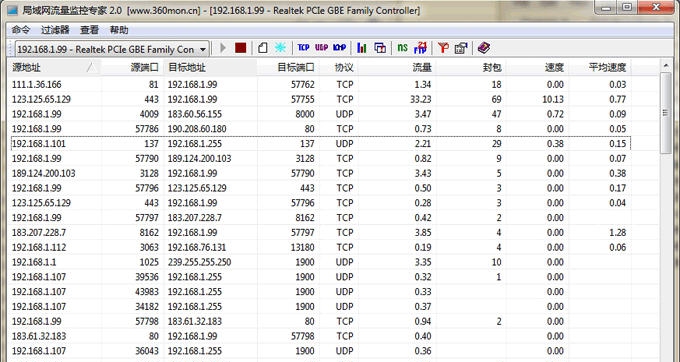Click destination port 13180 cell
Image resolution: width=680 pixels, height=362 pixels.
point(303,247)
